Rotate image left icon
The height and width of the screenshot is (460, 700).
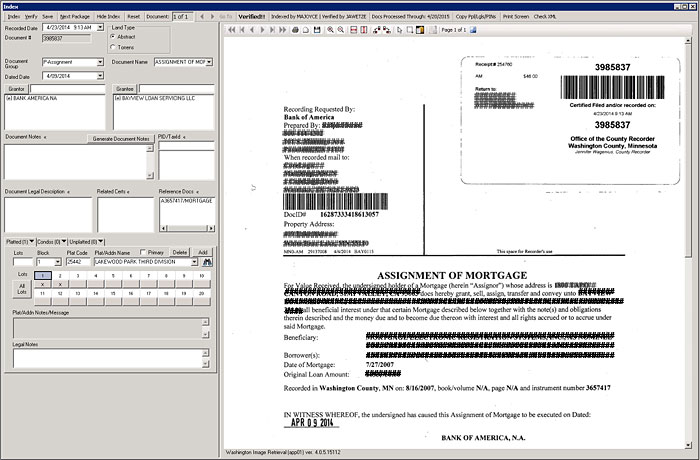click(x=377, y=30)
